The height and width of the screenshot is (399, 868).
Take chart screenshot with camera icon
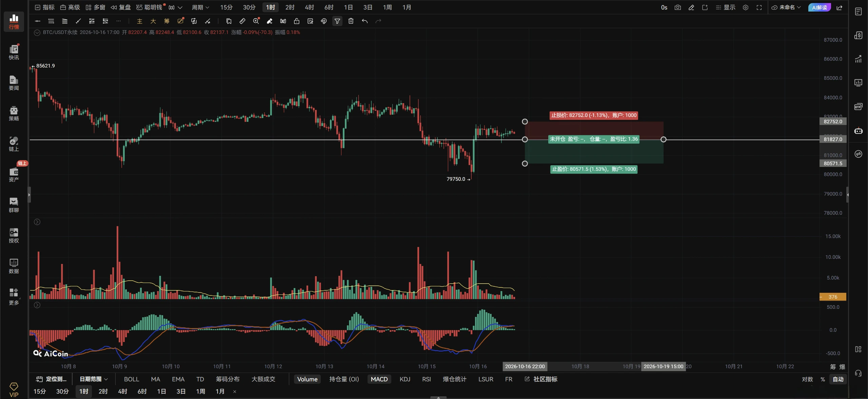pos(678,7)
